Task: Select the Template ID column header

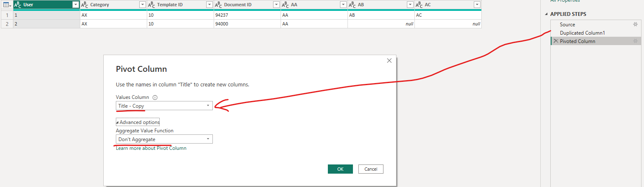Action: [x=180, y=5]
